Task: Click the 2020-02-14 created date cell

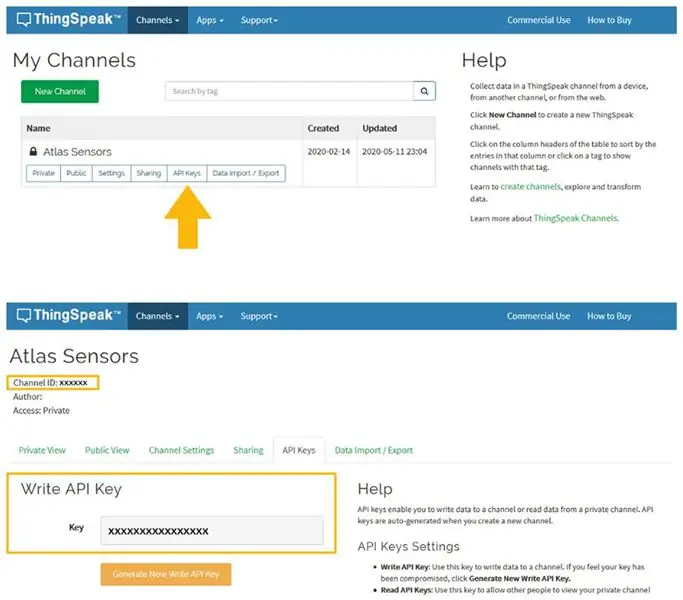Action: coord(329,152)
